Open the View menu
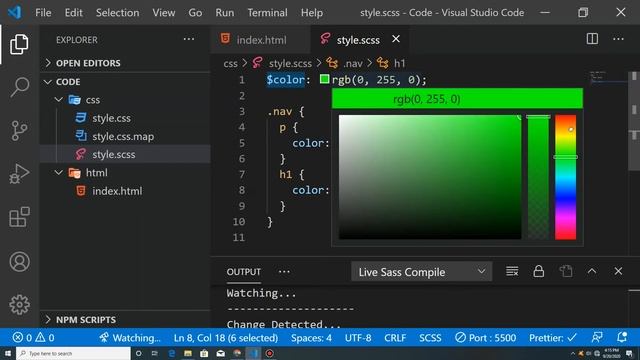Viewport: 640px width, 360px height. click(164, 13)
